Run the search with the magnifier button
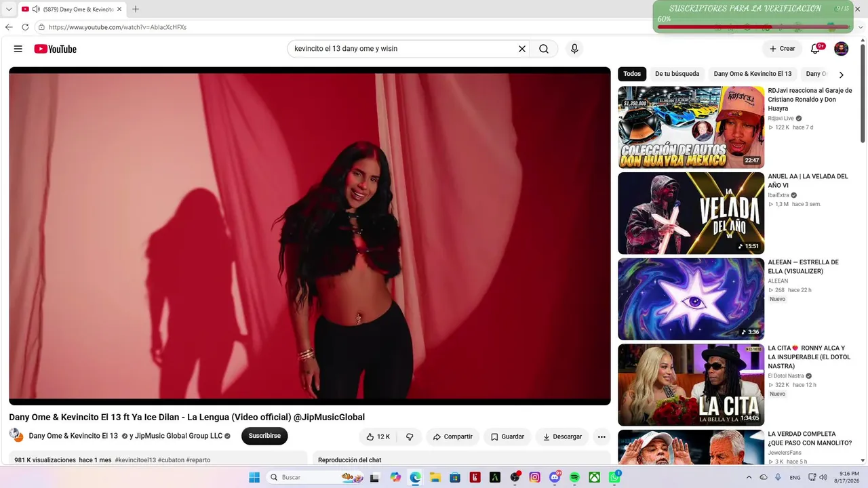This screenshot has height=488, width=868. pyautogui.click(x=544, y=49)
